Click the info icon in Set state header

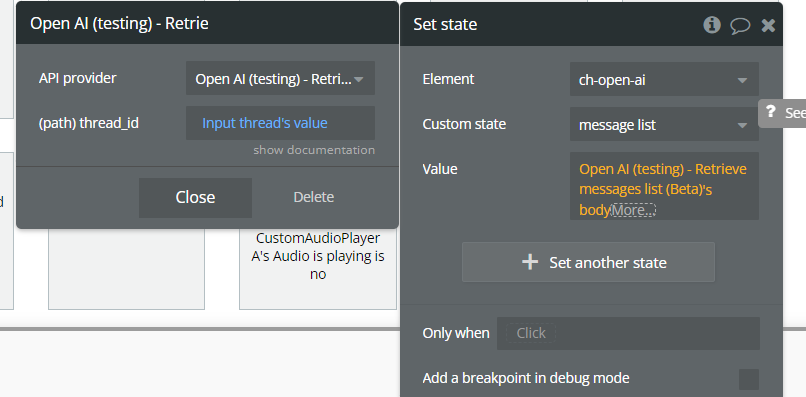[711, 25]
